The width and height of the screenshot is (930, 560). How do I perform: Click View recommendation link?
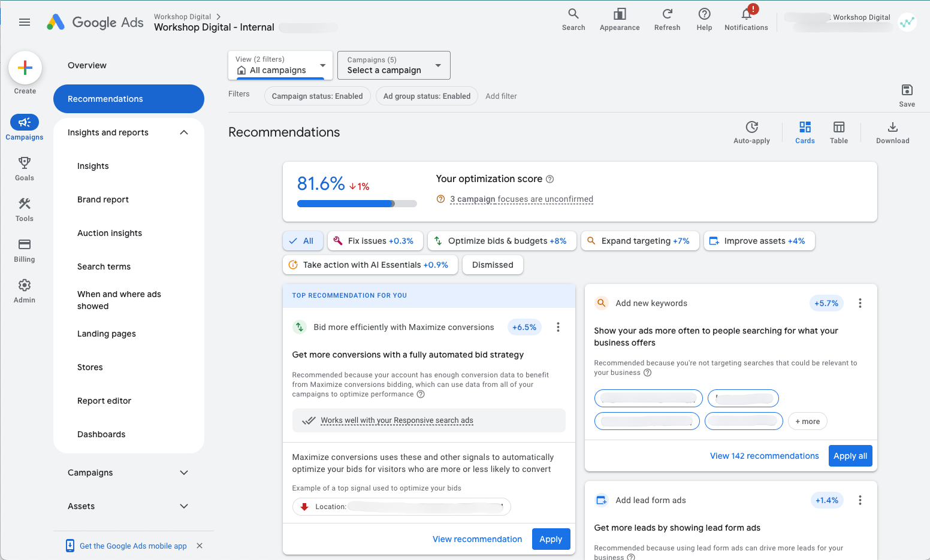coord(478,539)
